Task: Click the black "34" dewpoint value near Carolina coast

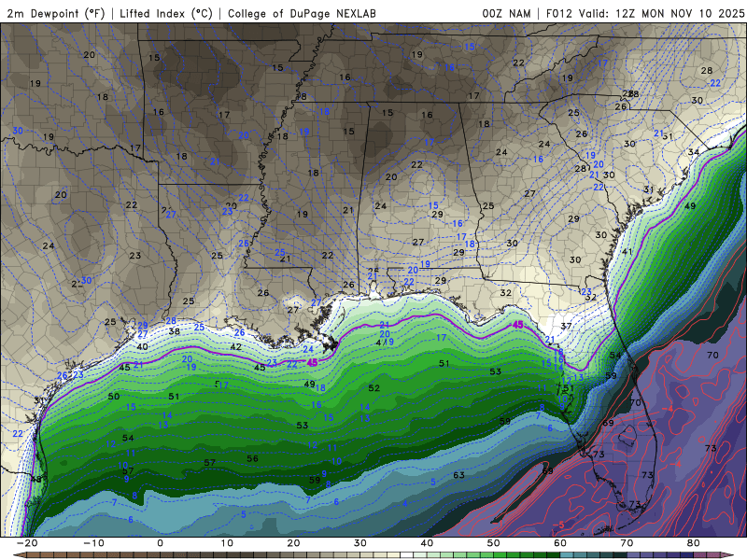Action: coord(694,152)
